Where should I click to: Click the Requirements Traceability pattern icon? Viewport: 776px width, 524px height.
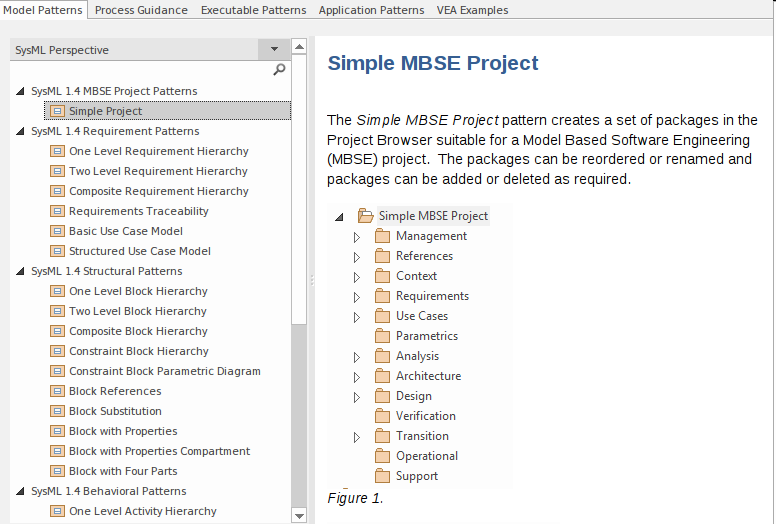(57, 211)
